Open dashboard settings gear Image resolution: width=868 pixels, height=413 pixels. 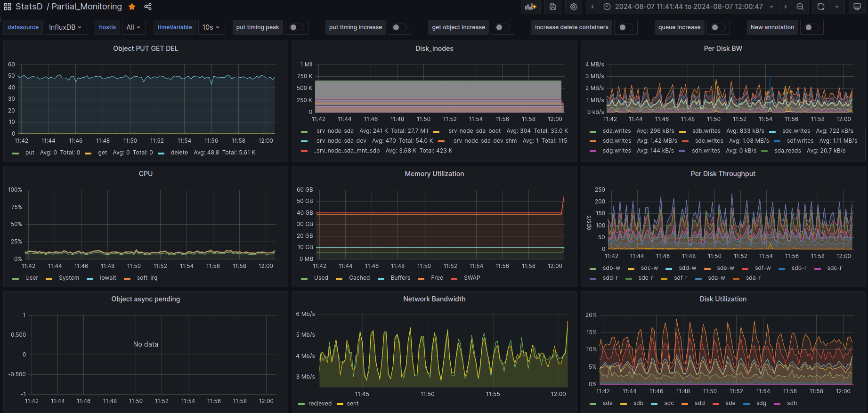click(574, 7)
